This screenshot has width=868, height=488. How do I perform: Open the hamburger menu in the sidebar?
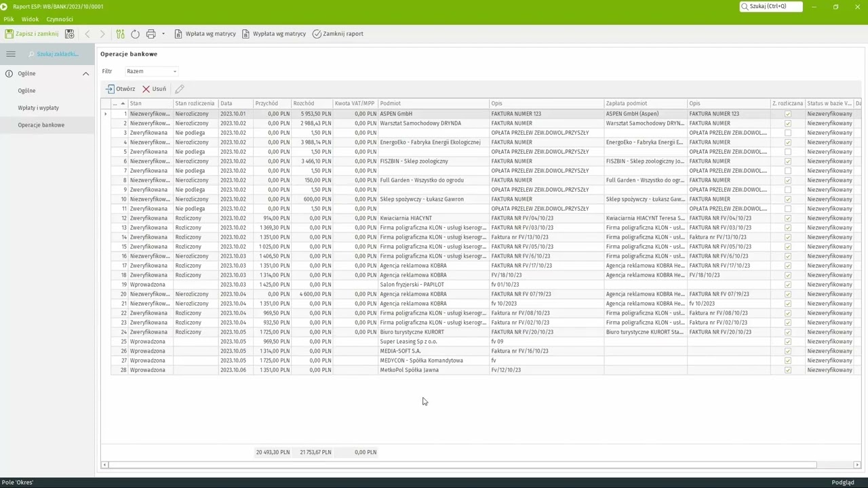(11, 54)
